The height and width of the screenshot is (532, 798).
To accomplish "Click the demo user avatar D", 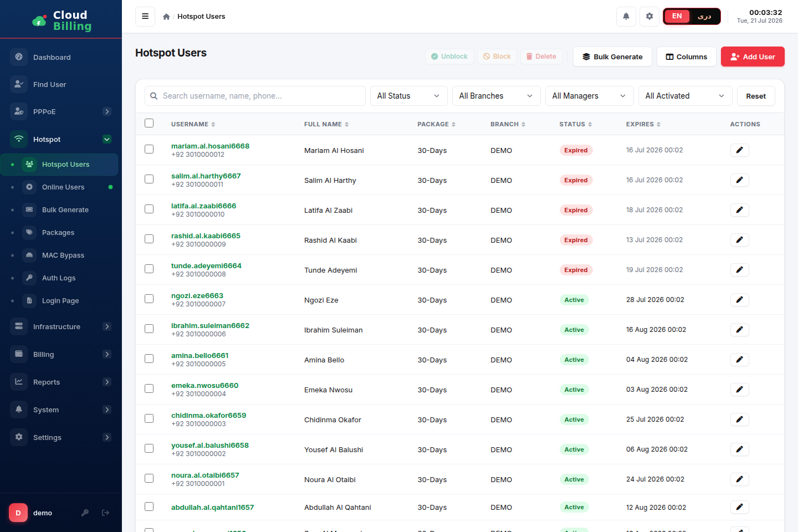I will (18, 513).
